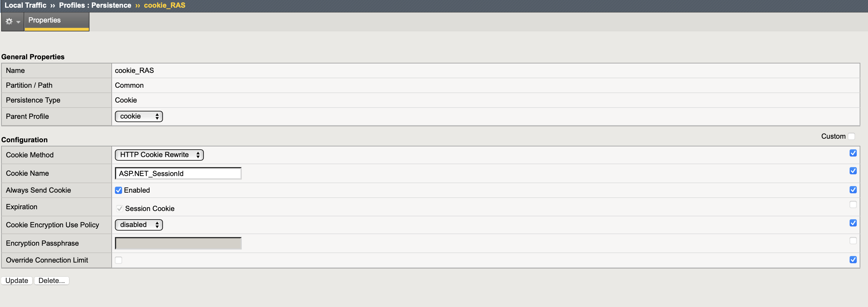Open the gear settings menu

point(12,22)
